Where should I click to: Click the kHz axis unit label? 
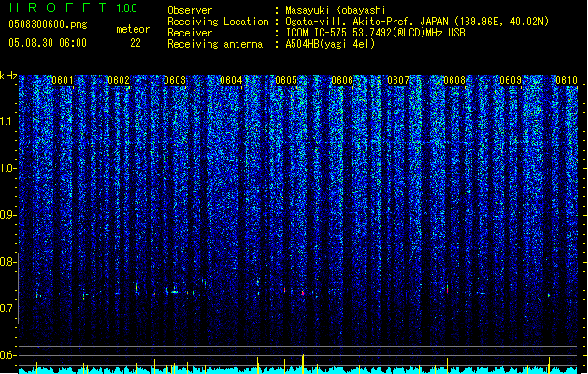point(8,76)
